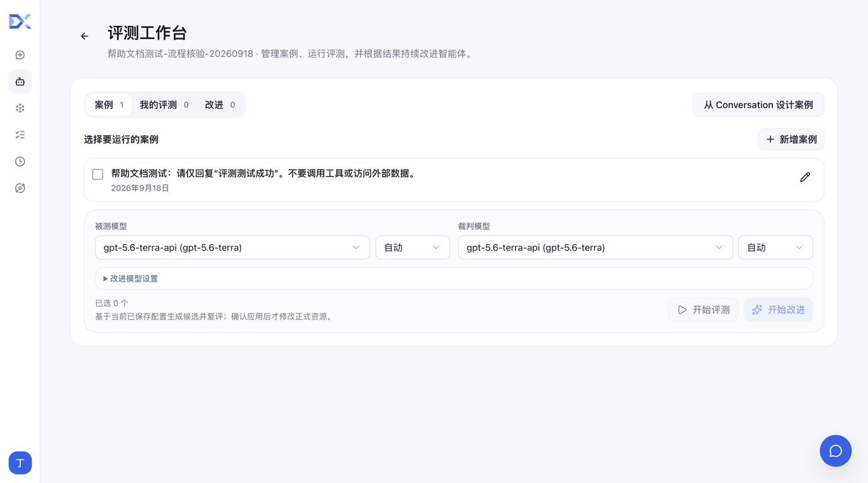Viewport: 868px width, 483px height.
Task: Open the 裁判模型 model dropdown
Action: [x=595, y=248]
